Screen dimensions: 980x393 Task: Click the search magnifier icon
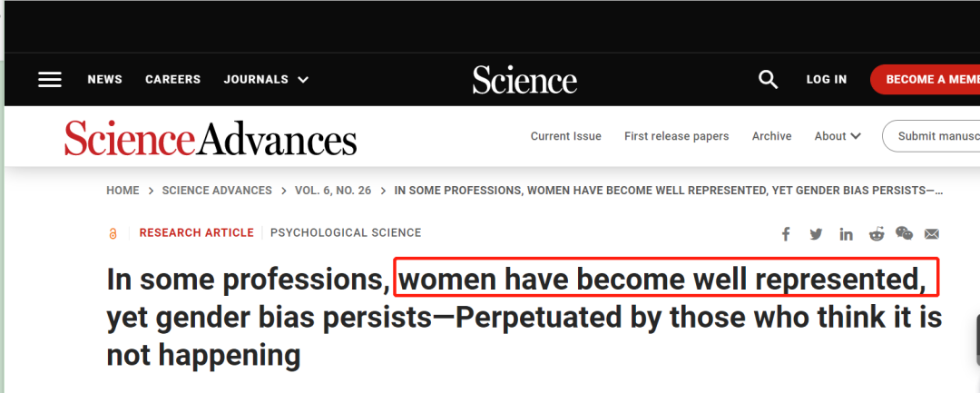769,80
